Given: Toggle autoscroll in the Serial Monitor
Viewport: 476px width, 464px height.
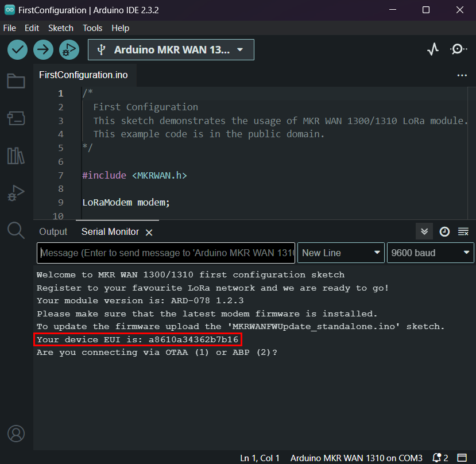Looking at the screenshot, I should tap(424, 231).
